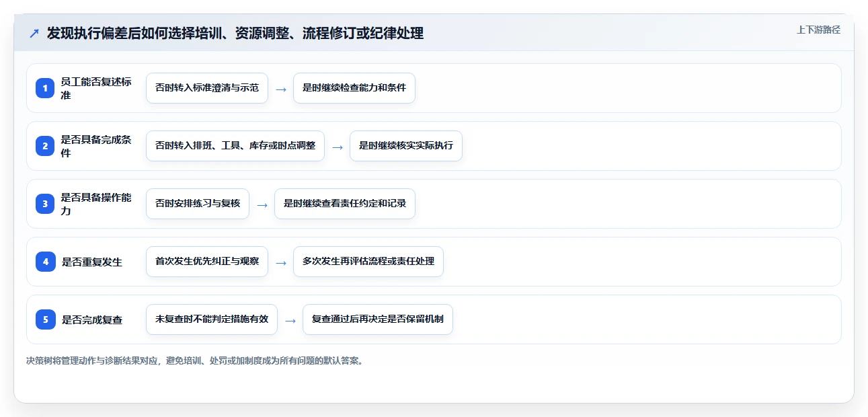Select 否时转入标准澄清与示范 box
The height and width of the screenshot is (417, 868).
[207, 88]
